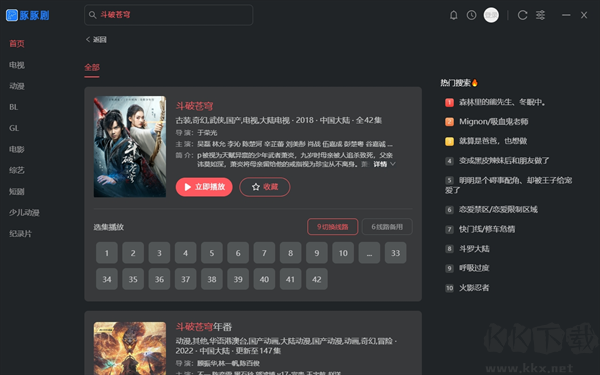Expand the hidden episodes via the … button
Viewport: 600px width, 375px height.
369,253
